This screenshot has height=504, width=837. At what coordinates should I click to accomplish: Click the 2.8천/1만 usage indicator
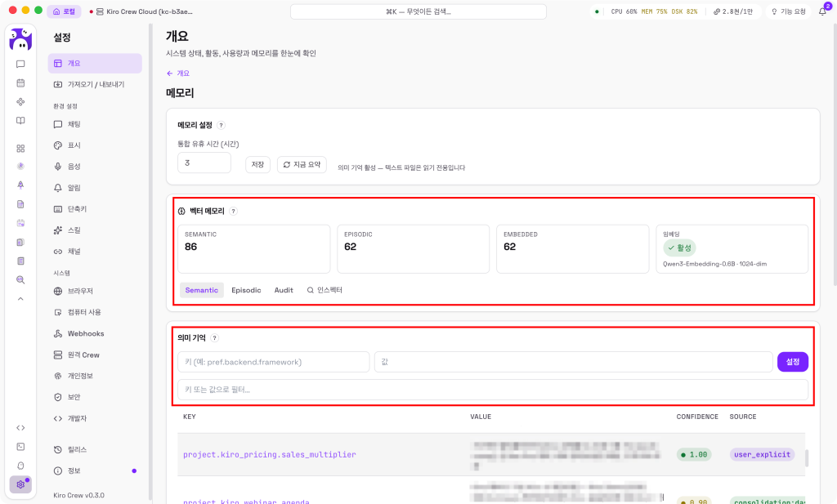click(x=733, y=11)
